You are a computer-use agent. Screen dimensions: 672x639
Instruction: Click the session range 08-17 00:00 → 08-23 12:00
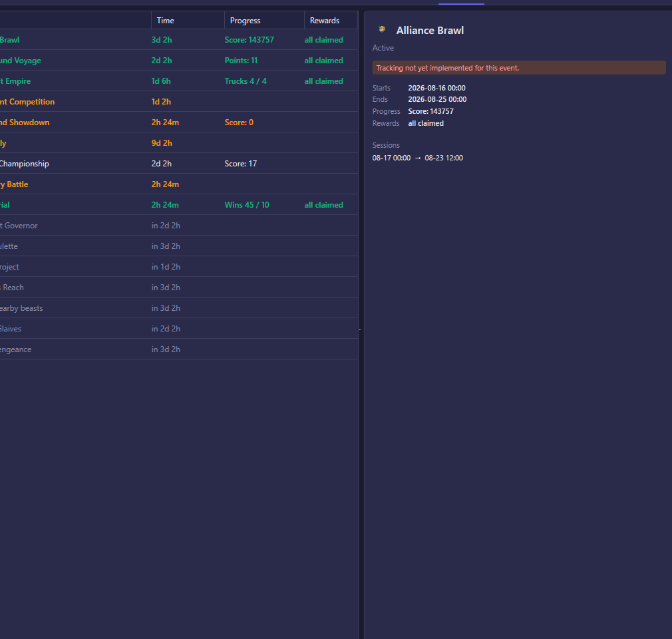[417, 158]
